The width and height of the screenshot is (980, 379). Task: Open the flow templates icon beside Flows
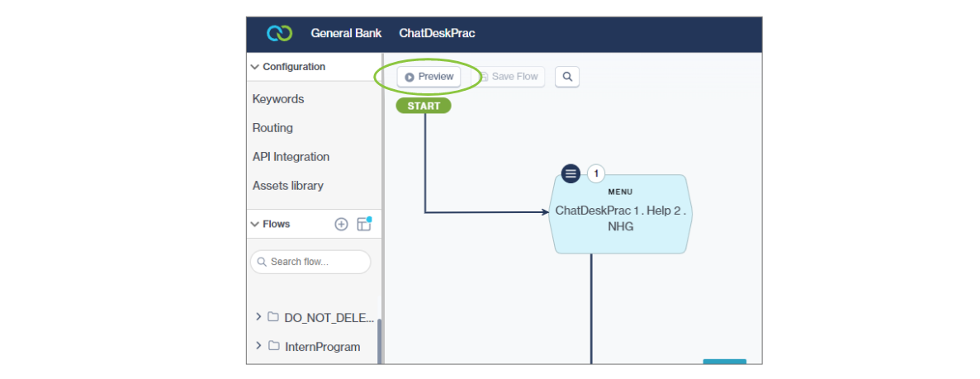tap(363, 224)
